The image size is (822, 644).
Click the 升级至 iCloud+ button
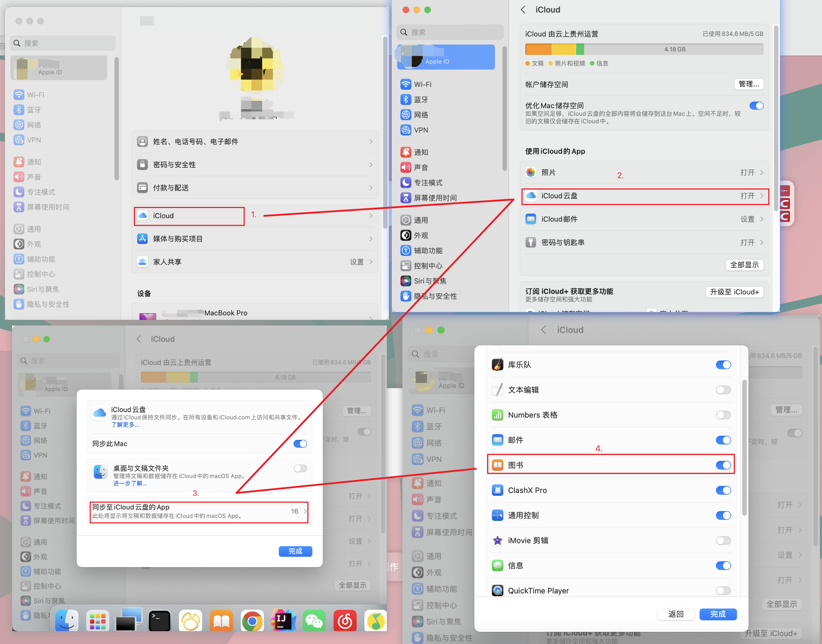click(x=734, y=292)
